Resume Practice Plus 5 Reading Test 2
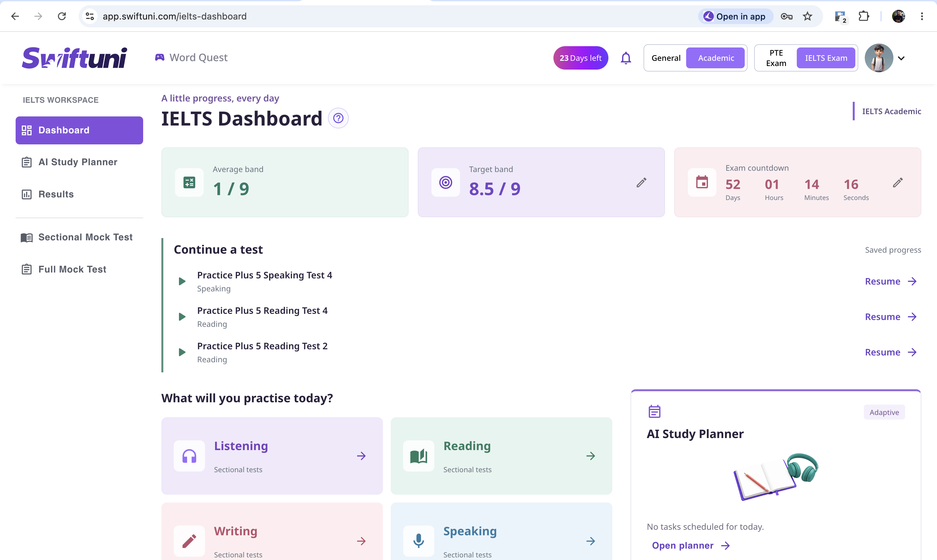This screenshot has height=560, width=937. (891, 352)
